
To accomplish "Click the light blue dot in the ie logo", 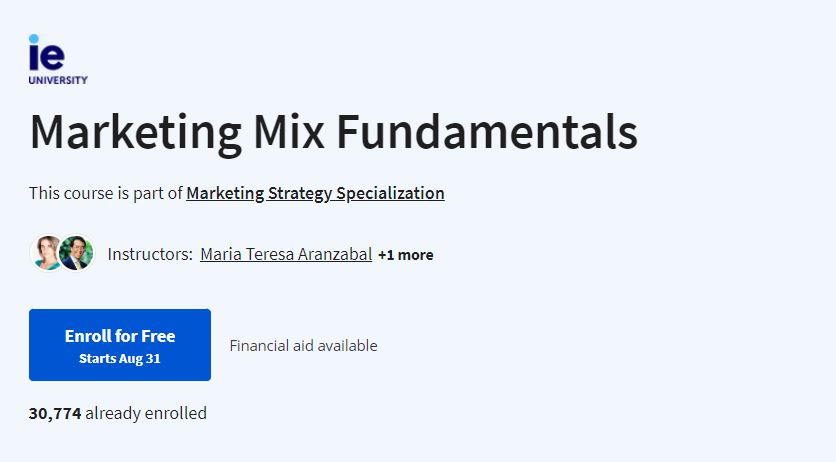I will point(34,39).
